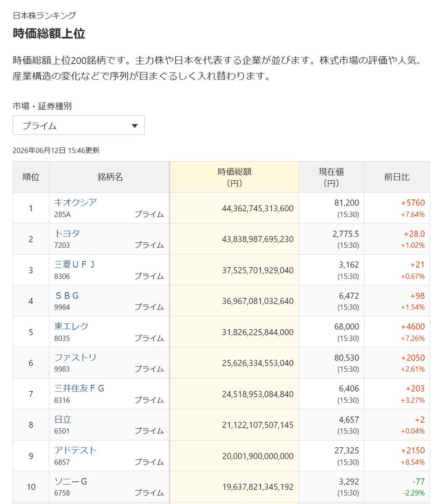Click current price 81,200
Image resolution: width=443 pixels, height=504 pixels.
tap(346, 202)
